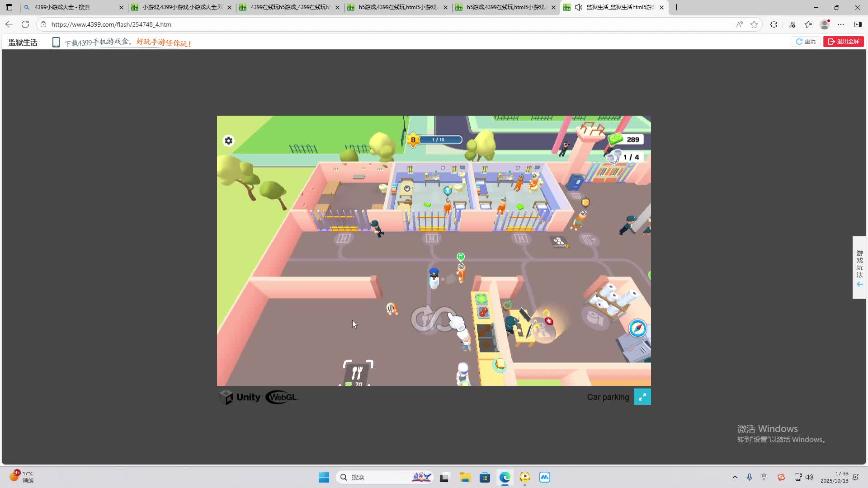
Task: Expand the 游戏玩法 side panel
Action: coord(859,267)
